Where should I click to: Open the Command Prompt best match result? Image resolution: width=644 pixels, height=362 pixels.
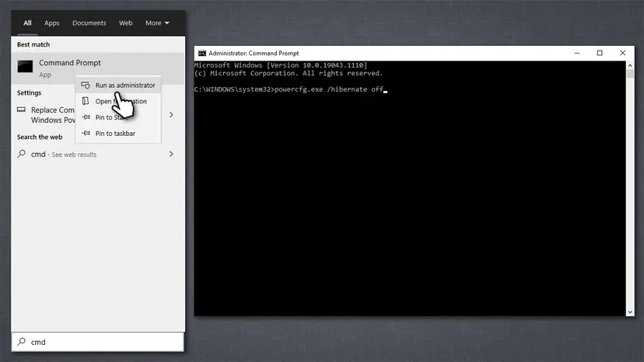(98, 68)
